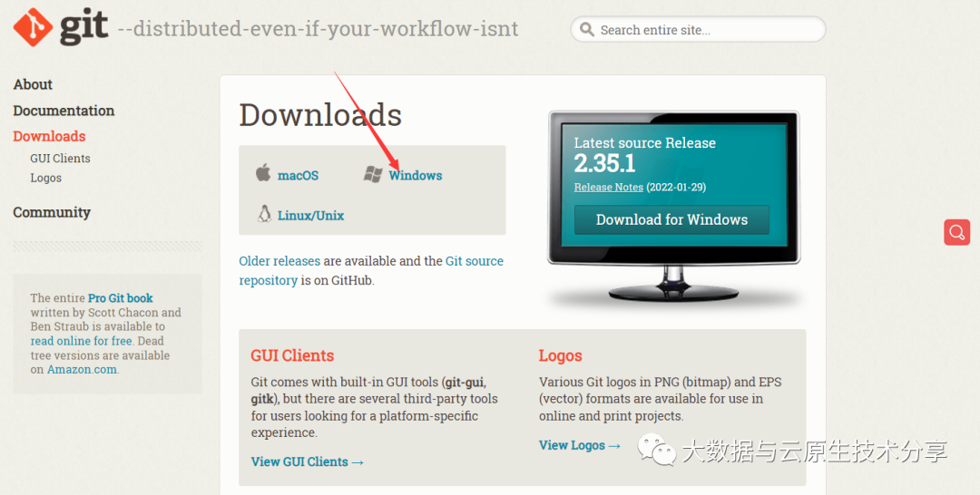
Task: Click the magnifier icon in the search box
Action: click(586, 29)
